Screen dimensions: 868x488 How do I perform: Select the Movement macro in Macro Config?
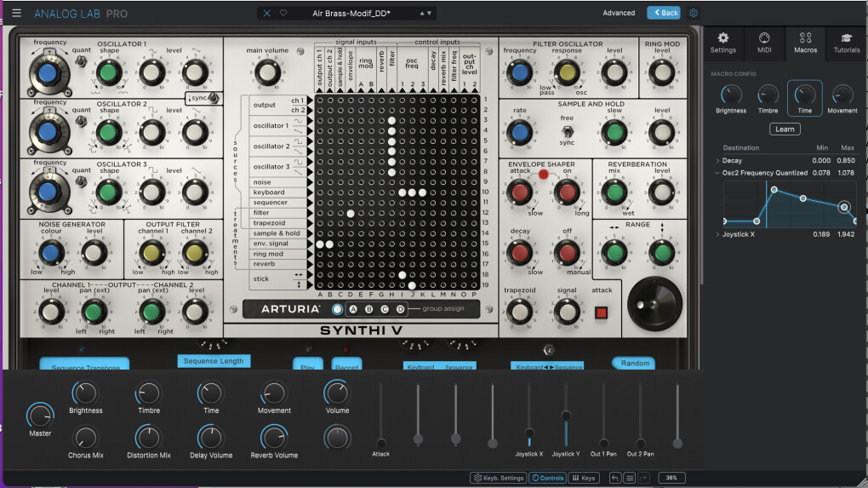coord(842,99)
